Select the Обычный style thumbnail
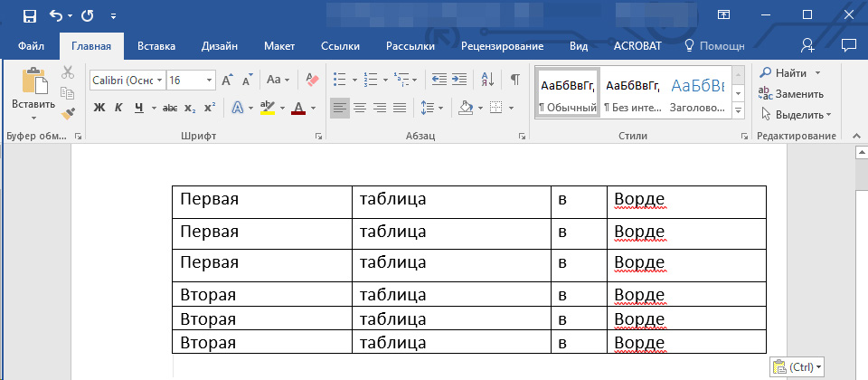868x380 pixels. 568,94
